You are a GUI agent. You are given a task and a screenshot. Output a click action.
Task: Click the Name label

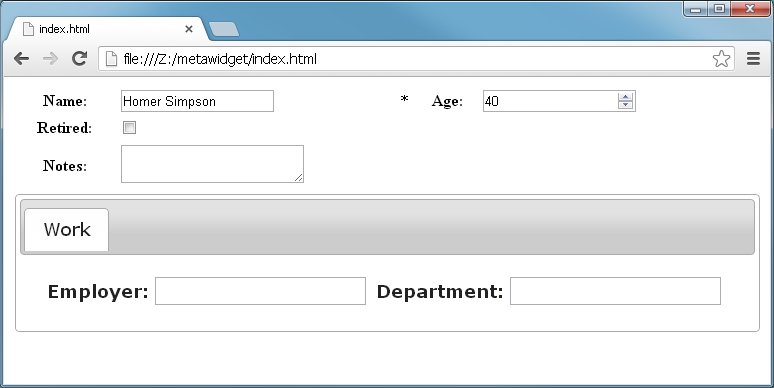65,101
